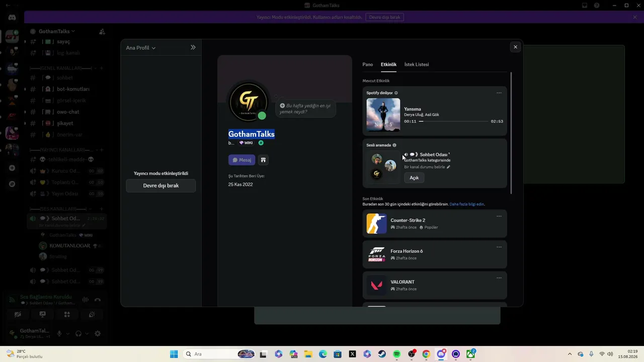Click the Spotify album cover thumbnail
The height and width of the screenshot is (362, 644).
tap(383, 115)
